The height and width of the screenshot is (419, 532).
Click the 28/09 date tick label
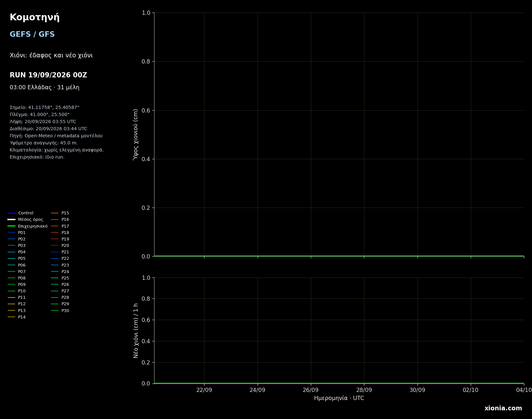tap(364, 390)
